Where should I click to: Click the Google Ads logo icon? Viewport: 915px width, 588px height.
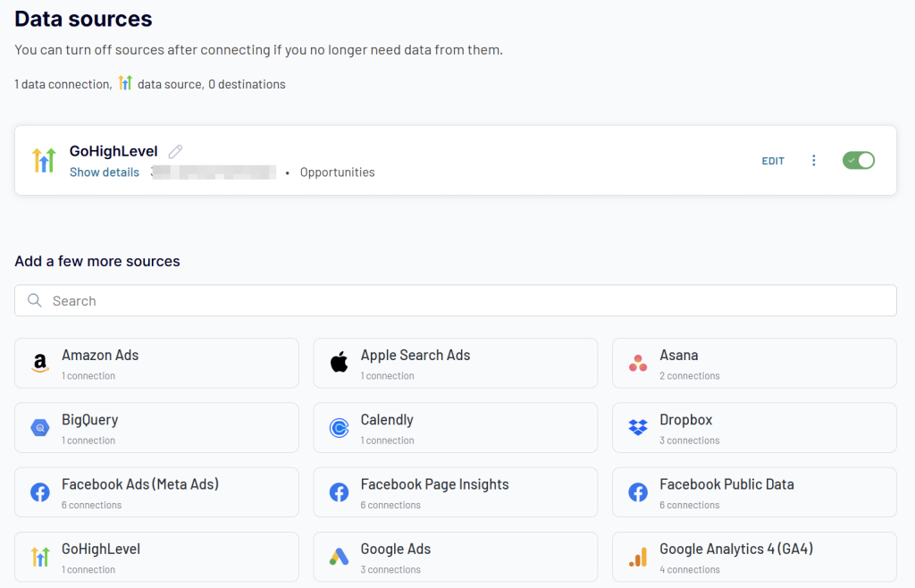339,557
